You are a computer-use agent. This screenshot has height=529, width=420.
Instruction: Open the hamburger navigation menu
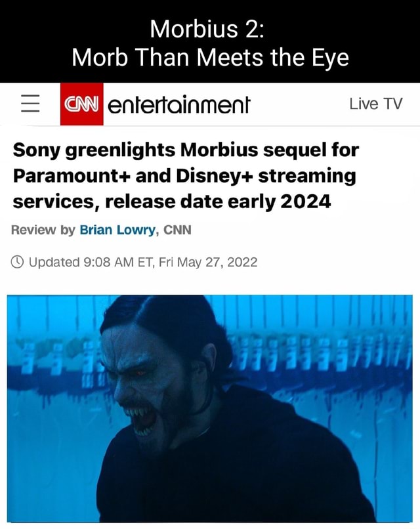click(x=30, y=103)
